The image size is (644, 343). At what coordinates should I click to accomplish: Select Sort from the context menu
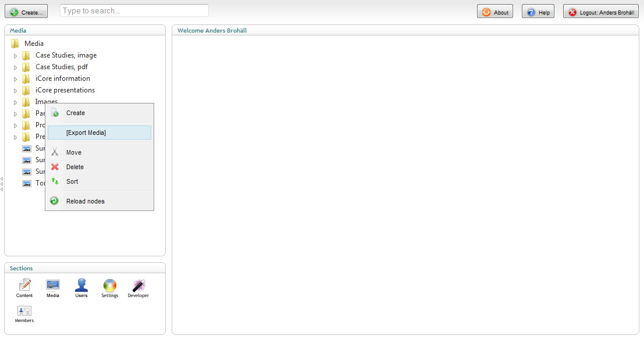72,181
